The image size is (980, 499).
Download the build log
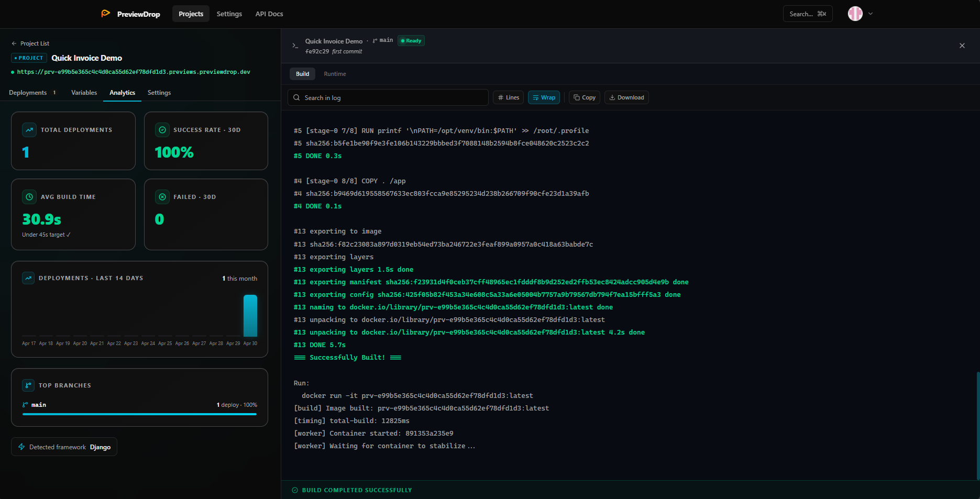tap(626, 97)
